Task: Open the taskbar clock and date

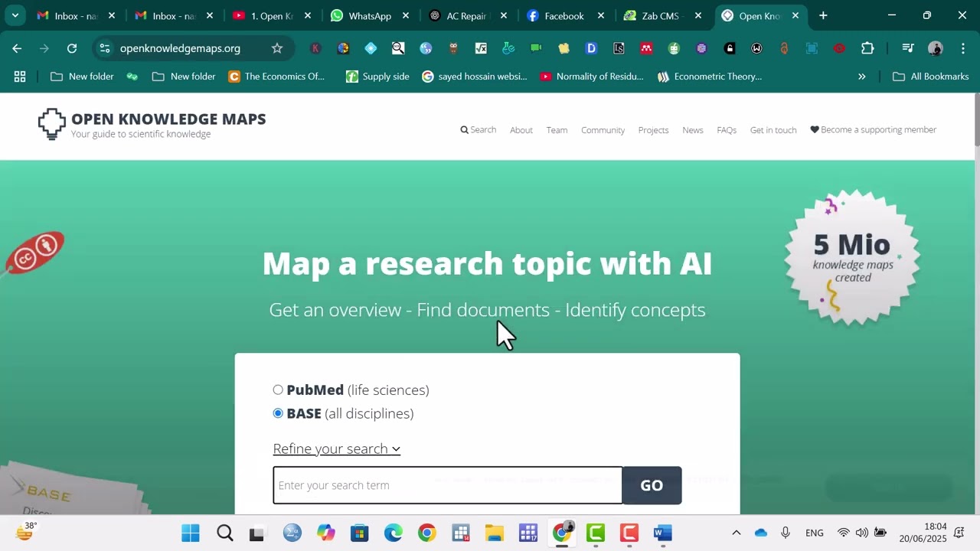Action: pos(923,533)
